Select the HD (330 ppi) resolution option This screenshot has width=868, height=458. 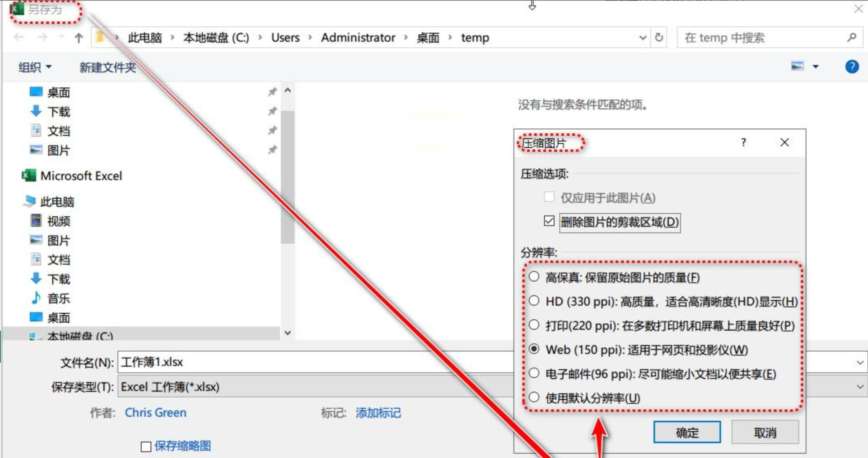click(534, 301)
